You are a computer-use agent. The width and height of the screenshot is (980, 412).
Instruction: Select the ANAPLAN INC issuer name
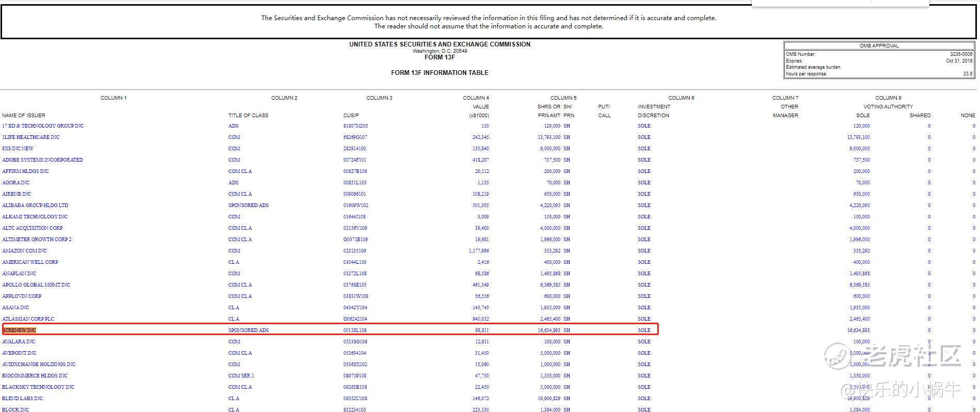19,274
